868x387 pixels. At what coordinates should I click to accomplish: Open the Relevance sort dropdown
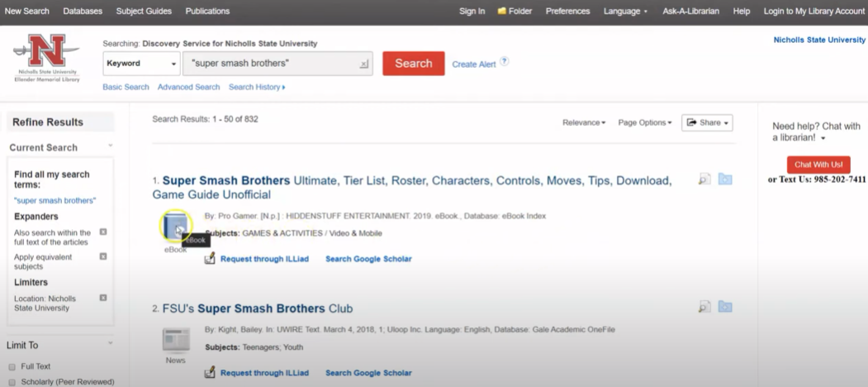tap(584, 122)
